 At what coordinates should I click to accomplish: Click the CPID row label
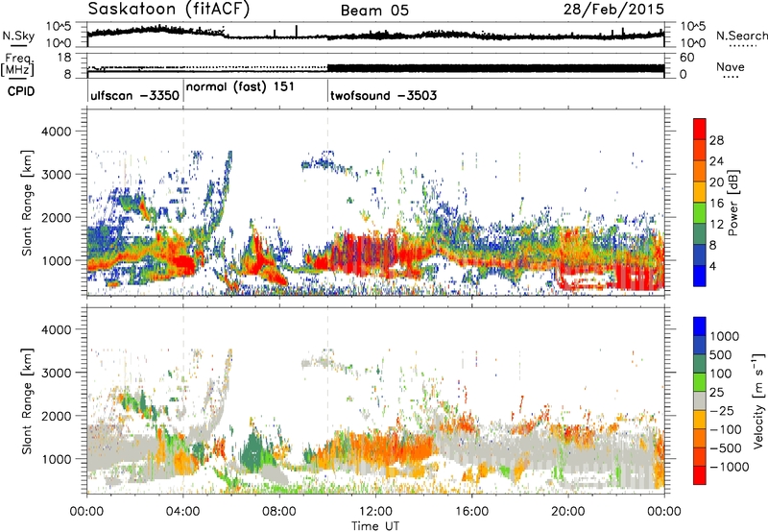(x=21, y=91)
